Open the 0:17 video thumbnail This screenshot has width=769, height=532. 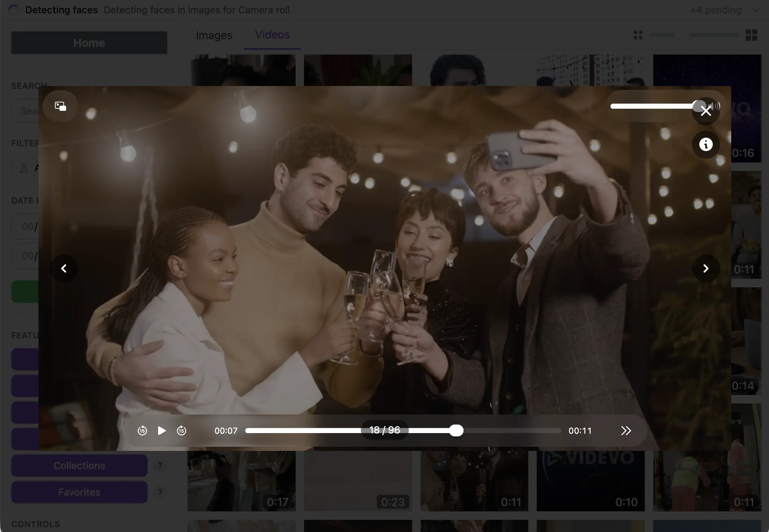[241, 481]
